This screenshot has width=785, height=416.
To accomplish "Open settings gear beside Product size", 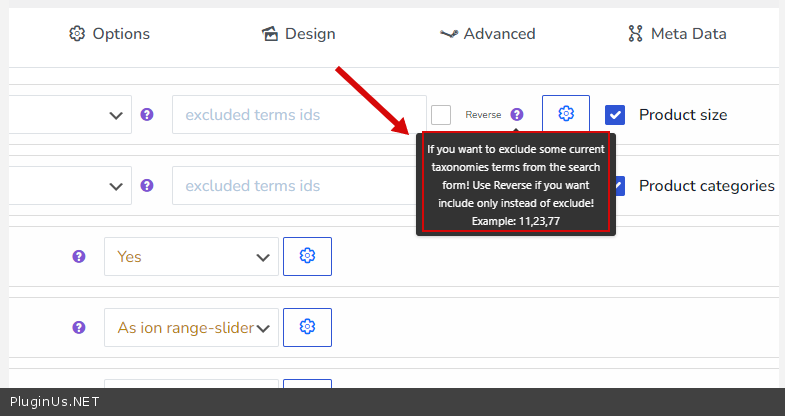I will (566, 114).
